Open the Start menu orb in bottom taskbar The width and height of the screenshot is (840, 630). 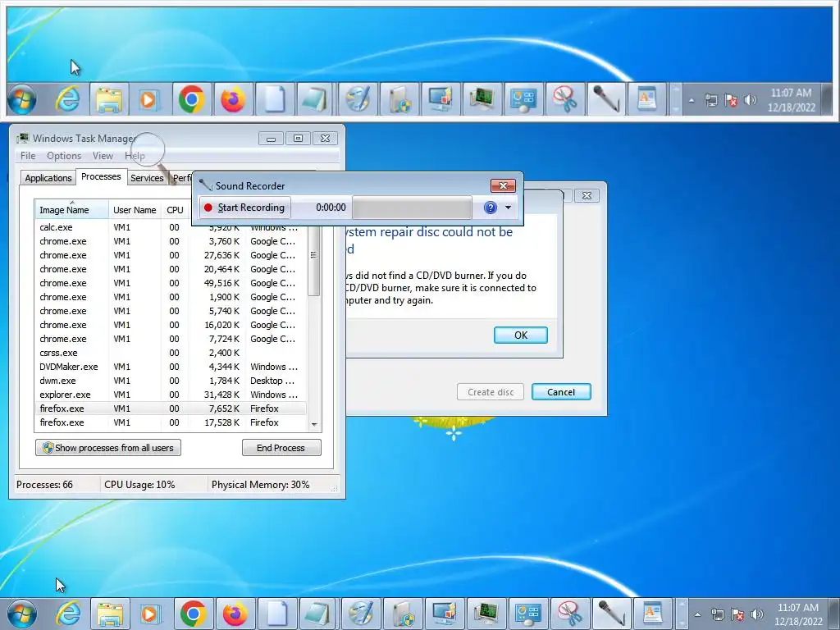(22, 614)
